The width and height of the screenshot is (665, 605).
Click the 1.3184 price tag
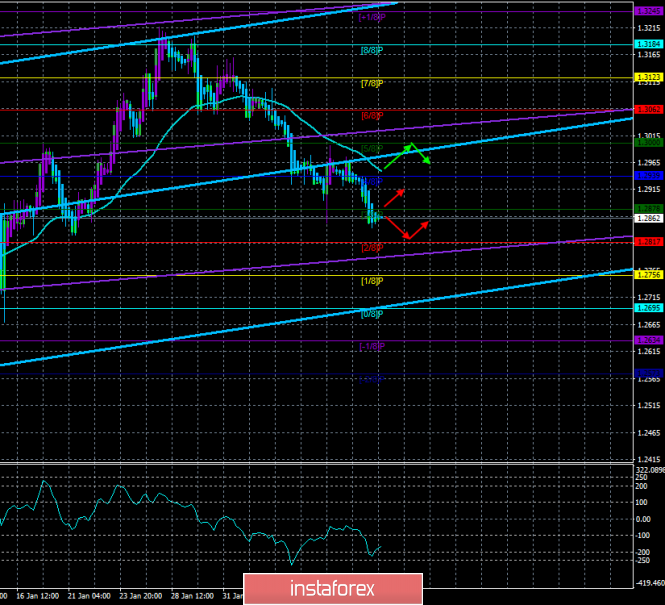[x=648, y=44]
